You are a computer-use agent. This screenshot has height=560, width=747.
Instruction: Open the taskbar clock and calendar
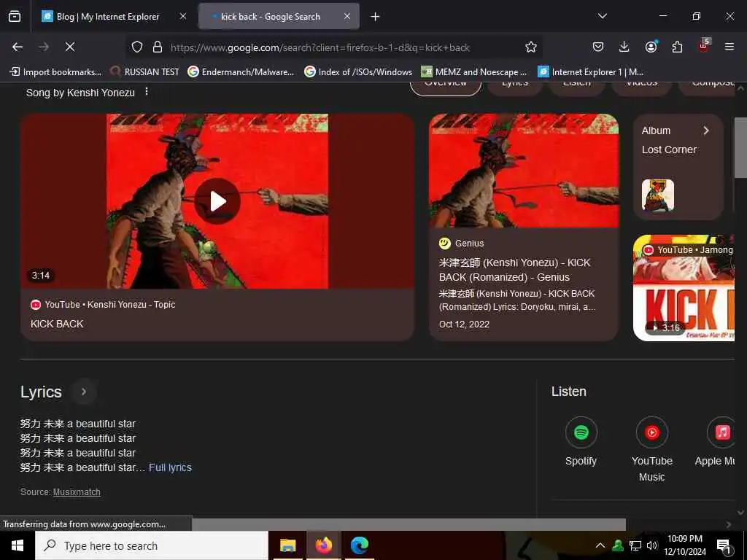click(685, 545)
